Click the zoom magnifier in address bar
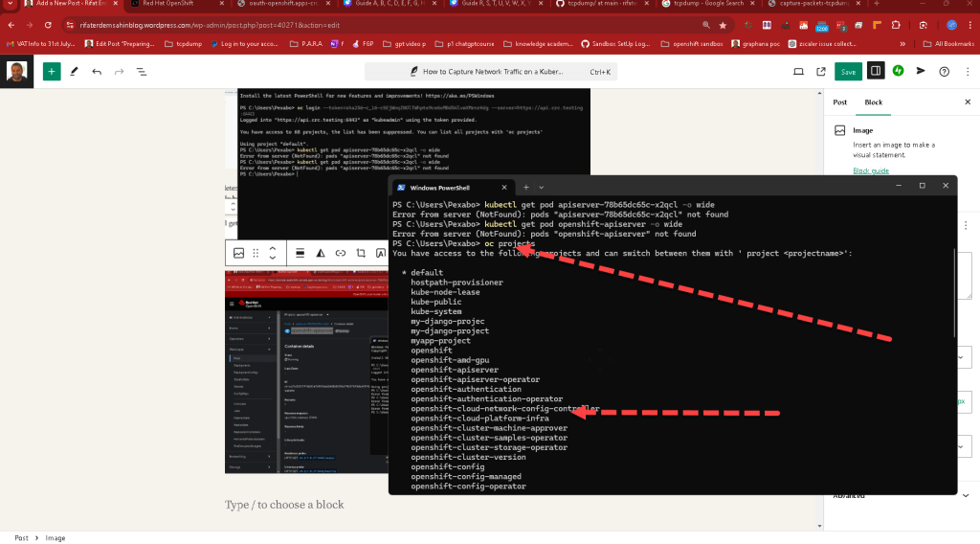The width and height of the screenshot is (980, 544). [x=705, y=25]
